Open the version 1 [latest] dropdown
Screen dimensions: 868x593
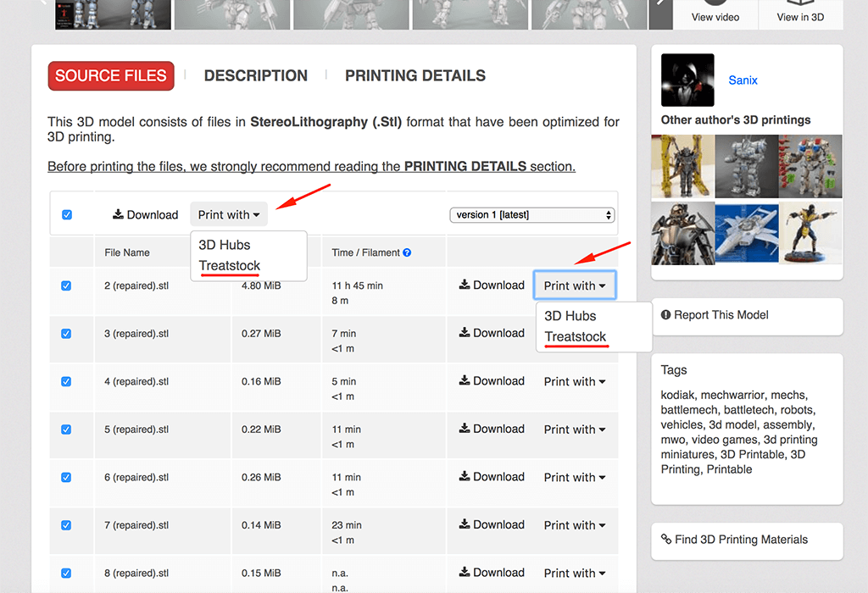click(531, 215)
